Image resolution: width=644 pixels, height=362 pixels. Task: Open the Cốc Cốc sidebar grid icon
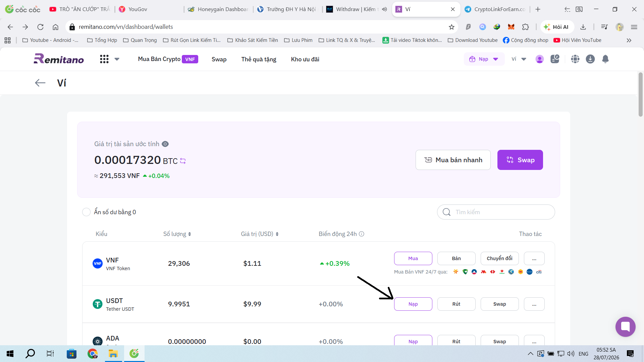tap(7, 40)
